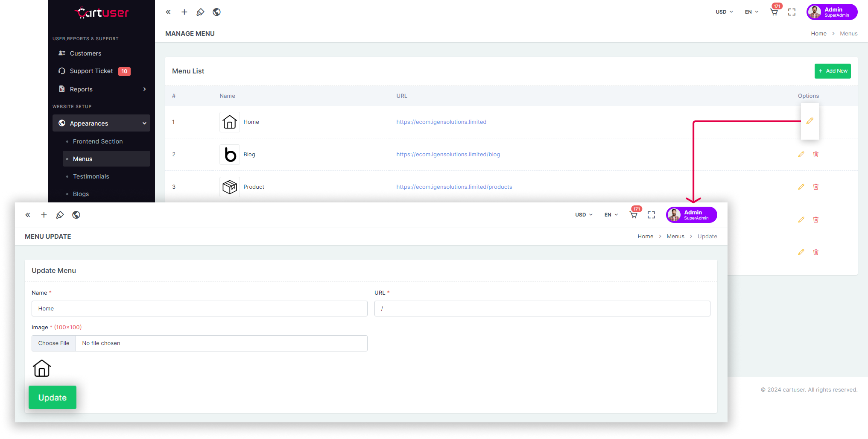Click the broom clear-cache icon in top toolbar

[x=200, y=12]
